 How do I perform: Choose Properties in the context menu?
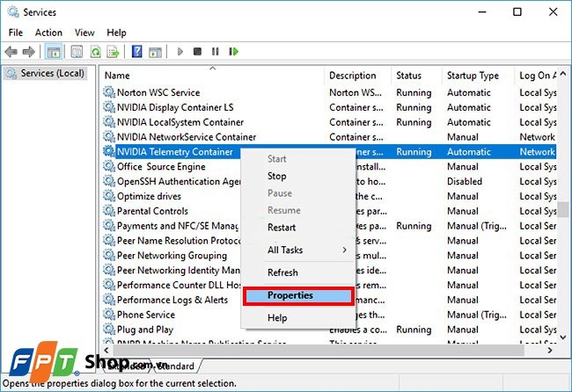click(x=298, y=295)
